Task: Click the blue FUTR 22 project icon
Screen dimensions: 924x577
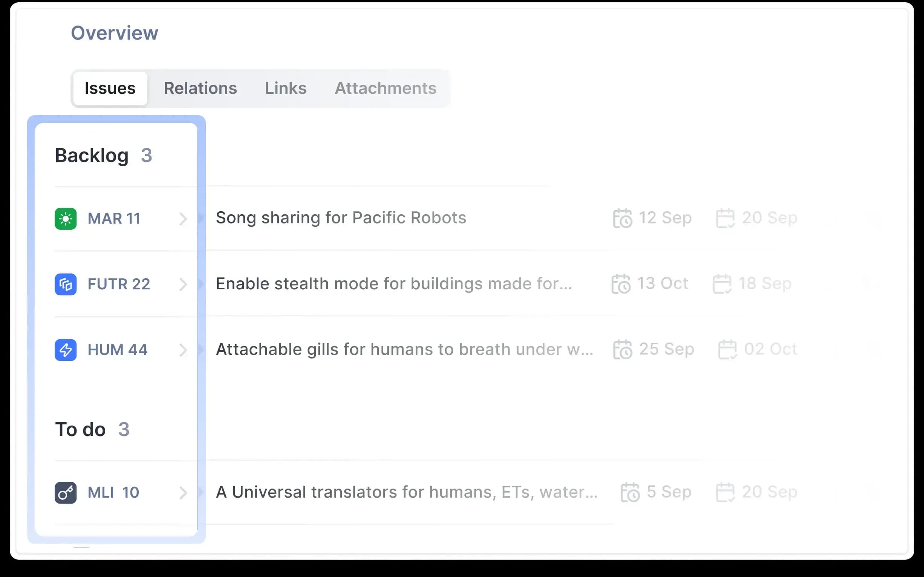Action: [65, 284]
